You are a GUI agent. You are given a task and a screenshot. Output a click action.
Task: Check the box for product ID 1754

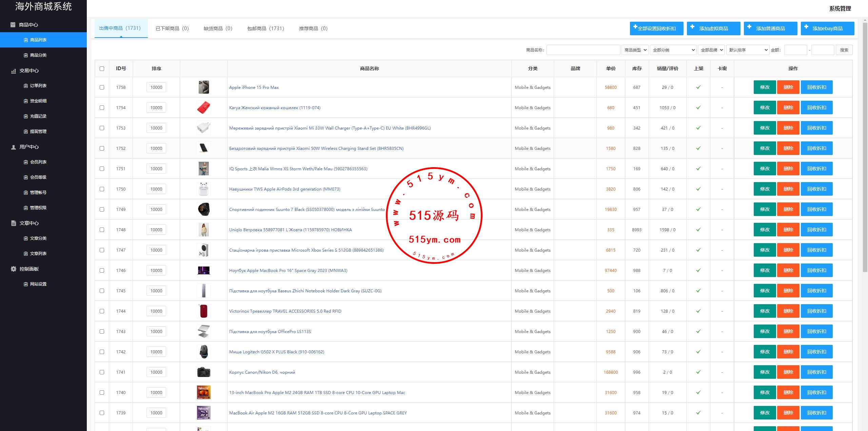(102, 107)
